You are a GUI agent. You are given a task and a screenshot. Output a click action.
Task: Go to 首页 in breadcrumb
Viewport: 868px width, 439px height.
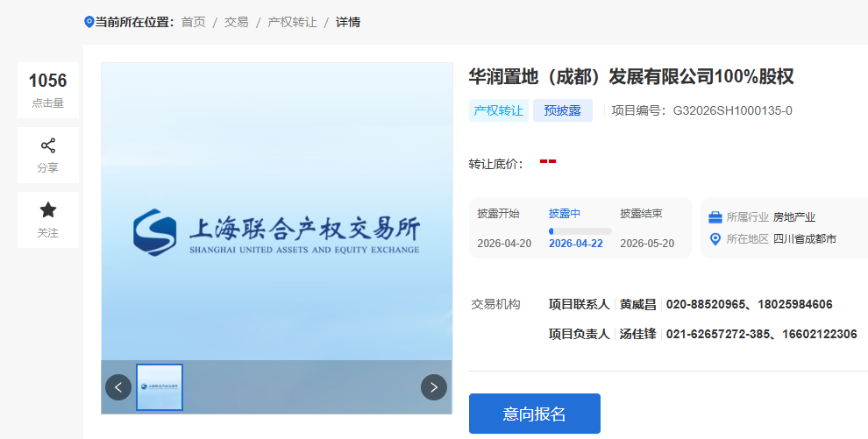tap(193, 22)
